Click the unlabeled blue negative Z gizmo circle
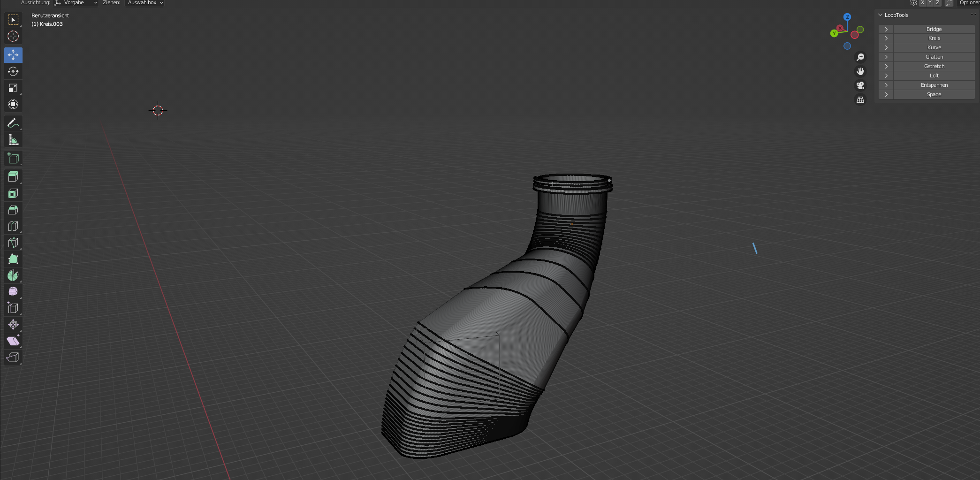Image resolution: width=980 pixels, height=480 pixels. click(847, 46)
